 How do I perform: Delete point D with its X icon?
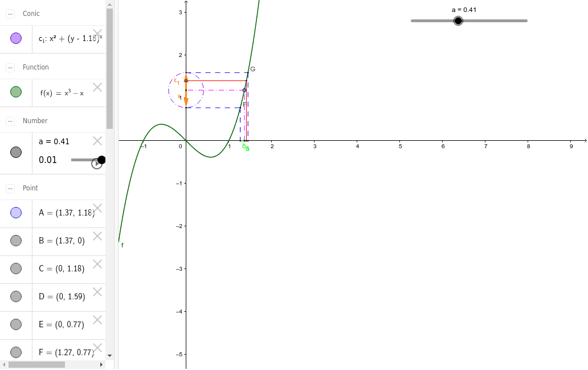[x=97, y=292]
